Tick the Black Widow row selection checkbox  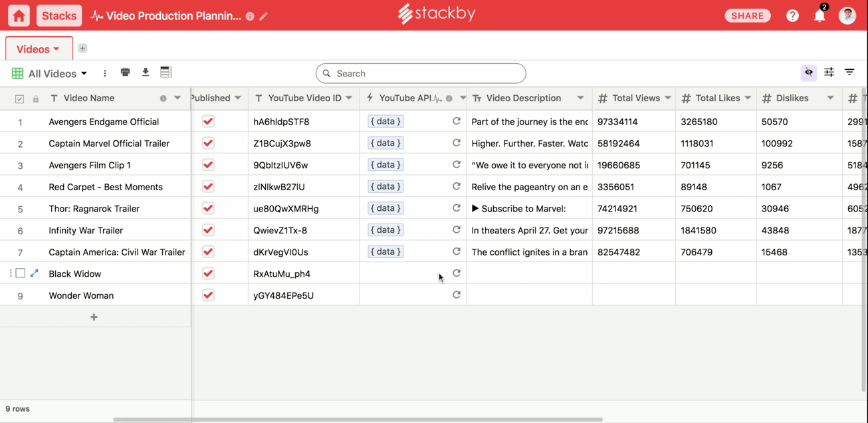click(x=21, y=273)
